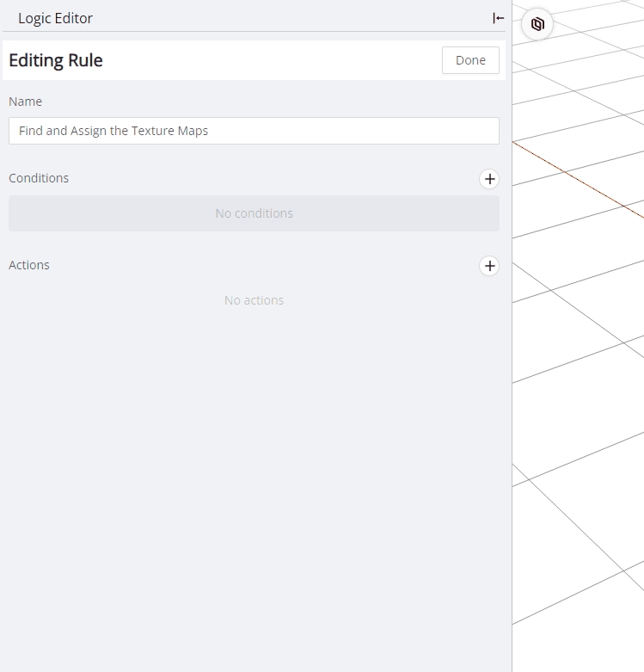Click the Name field label

coord(25,102)
